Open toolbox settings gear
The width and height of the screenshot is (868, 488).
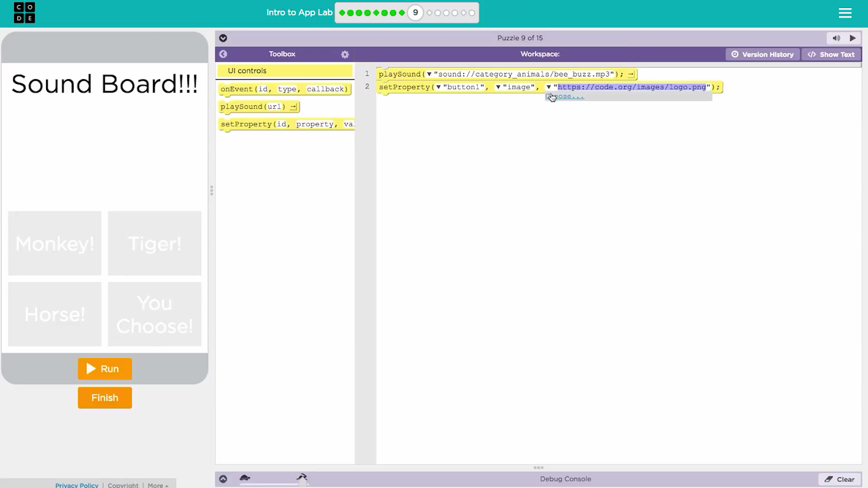345,54
